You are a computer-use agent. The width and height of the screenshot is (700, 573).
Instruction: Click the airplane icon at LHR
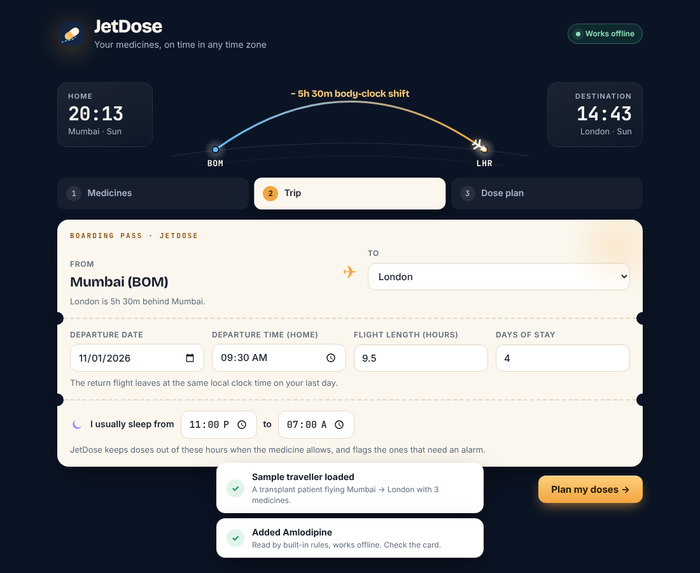click(x=479, y=145)
